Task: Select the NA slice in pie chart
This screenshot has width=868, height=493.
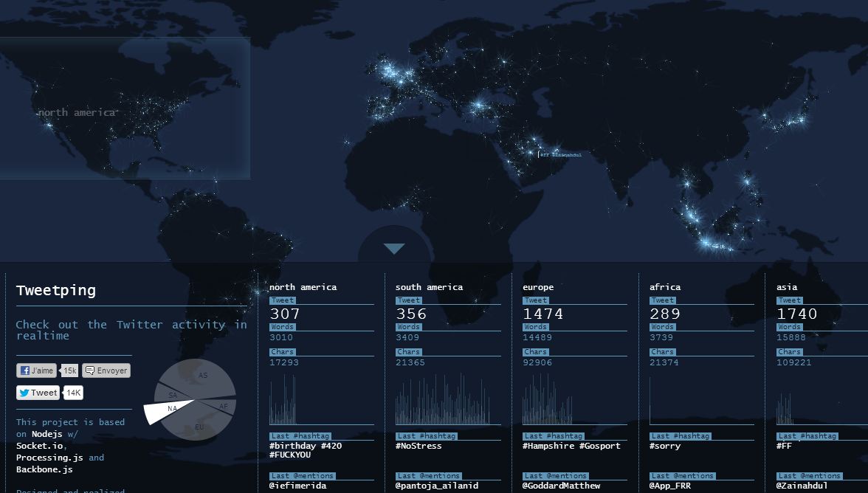Action: (x=166, y=410)
